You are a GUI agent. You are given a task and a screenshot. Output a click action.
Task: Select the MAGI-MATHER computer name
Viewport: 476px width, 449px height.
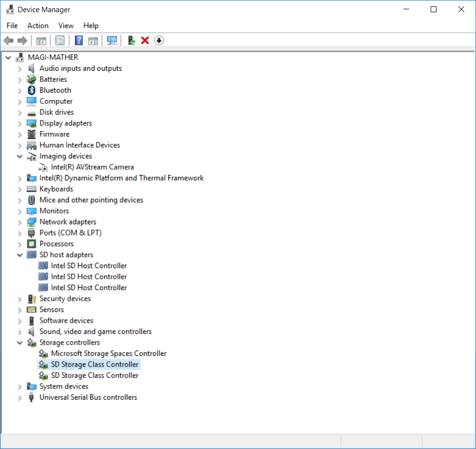click(x=53, y=57)
